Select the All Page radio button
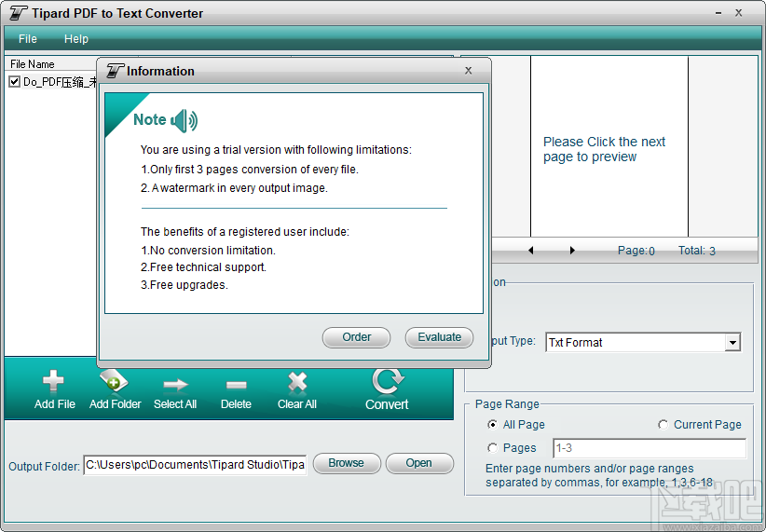Screen dimensions: 766x532 point(492,425)
